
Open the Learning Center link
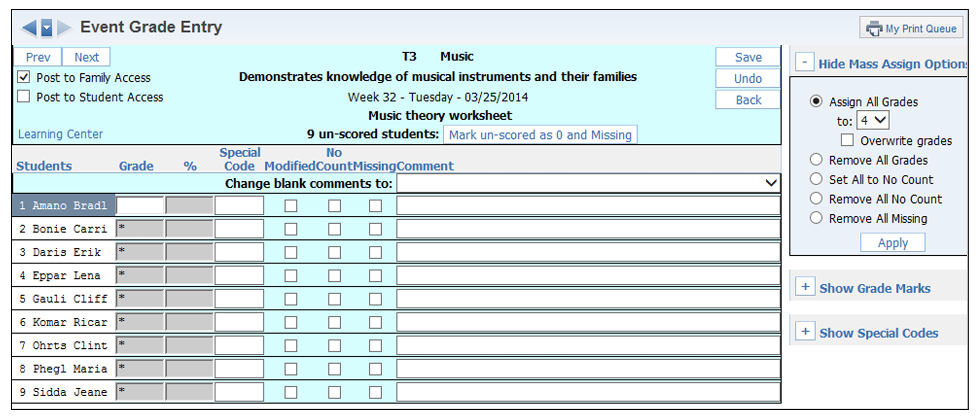60,134
